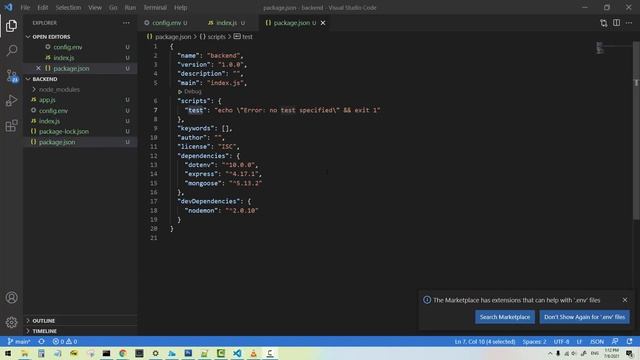Image resolution: width=640 pixels, height=360 pixels.
Task: Open the Photoshop taskbar icon
Action: pos(188,353)
